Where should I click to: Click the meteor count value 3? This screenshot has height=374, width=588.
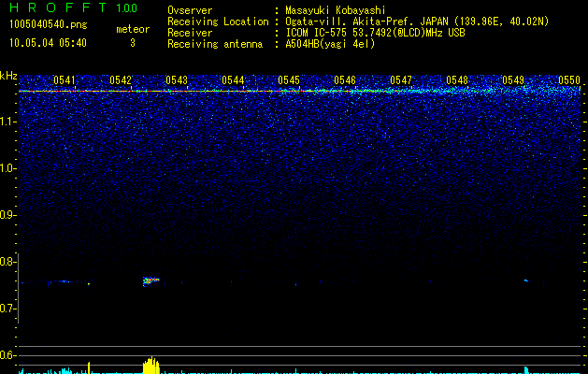(133, 43)
